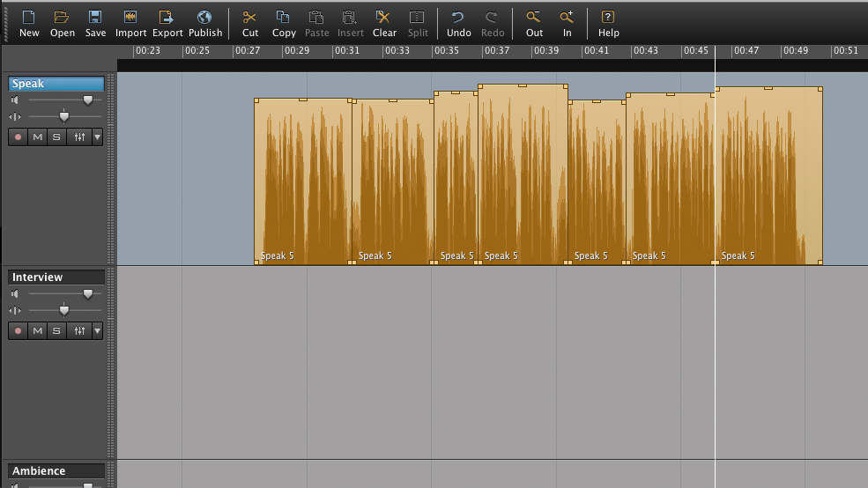This screenshot has width=868, height=488.
Task: Click the Speak track volume speaker icon
Action: coord(15,100)
